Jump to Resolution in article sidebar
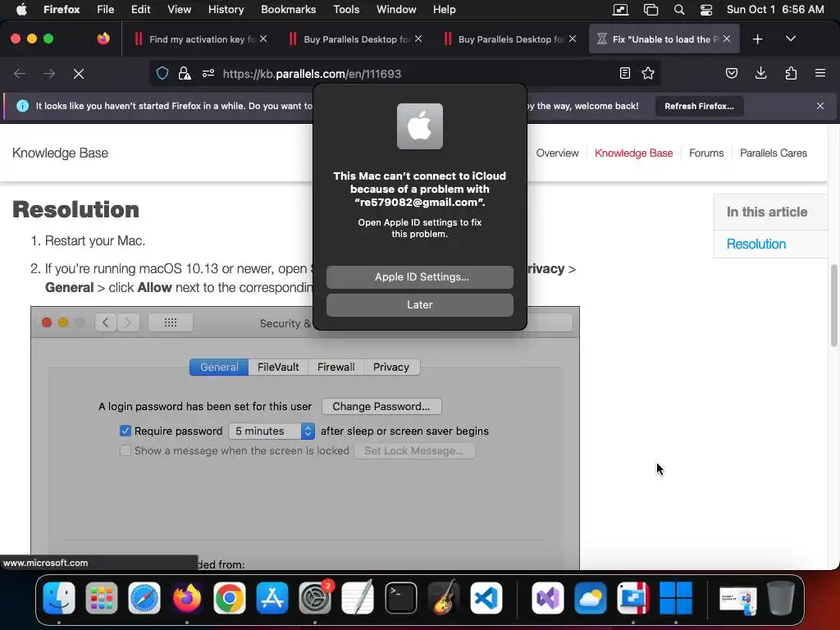 pos(756,244)
